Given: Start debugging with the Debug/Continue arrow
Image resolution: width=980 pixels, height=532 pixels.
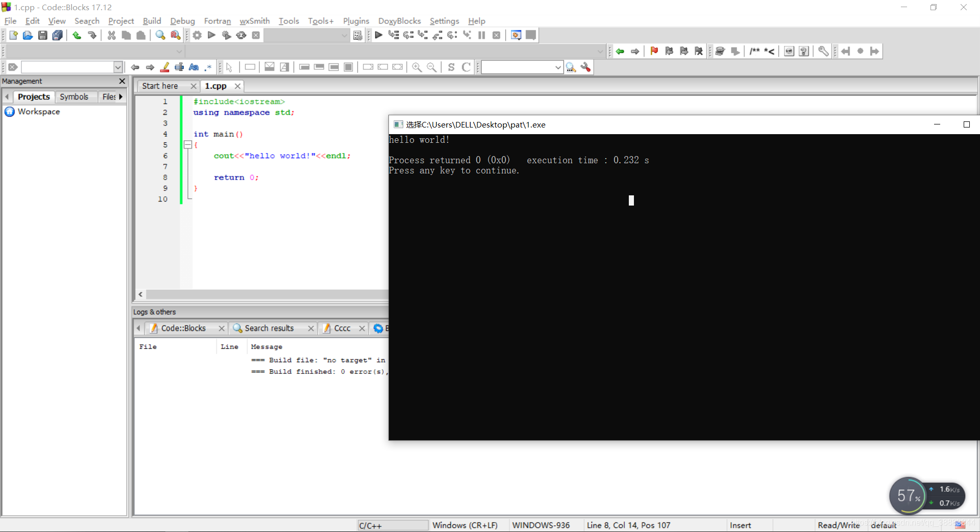Looking at the screenshot, I should pyautogui.click(x=379, y=35).
